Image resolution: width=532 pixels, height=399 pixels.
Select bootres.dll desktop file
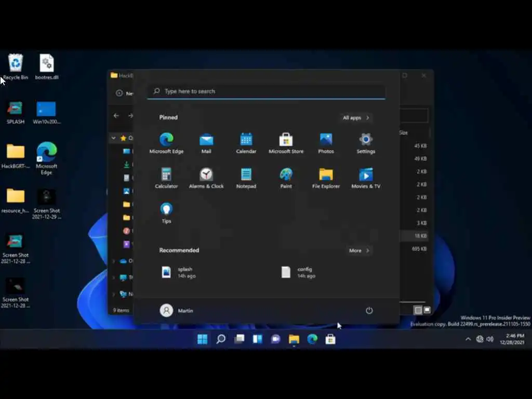click(46, 67)
